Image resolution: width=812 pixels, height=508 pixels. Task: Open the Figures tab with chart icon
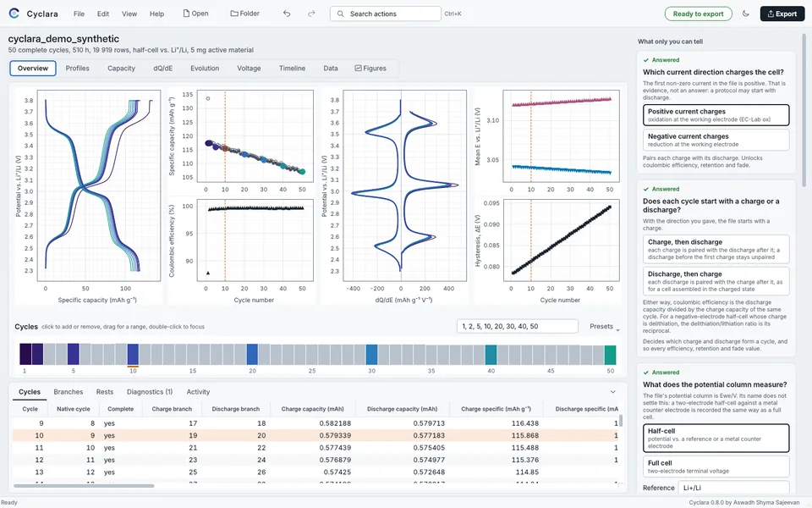tap(370, 69)
